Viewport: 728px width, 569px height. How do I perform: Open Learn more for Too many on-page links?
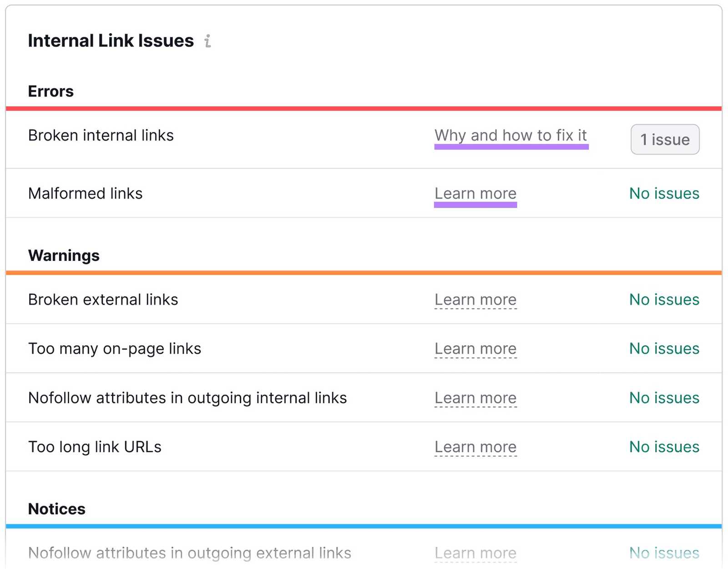tap(475, 349)
